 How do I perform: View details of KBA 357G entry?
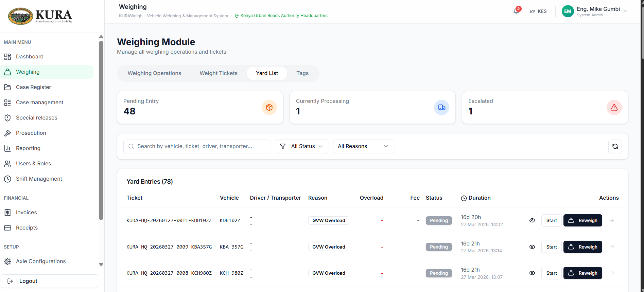(532, 247)
